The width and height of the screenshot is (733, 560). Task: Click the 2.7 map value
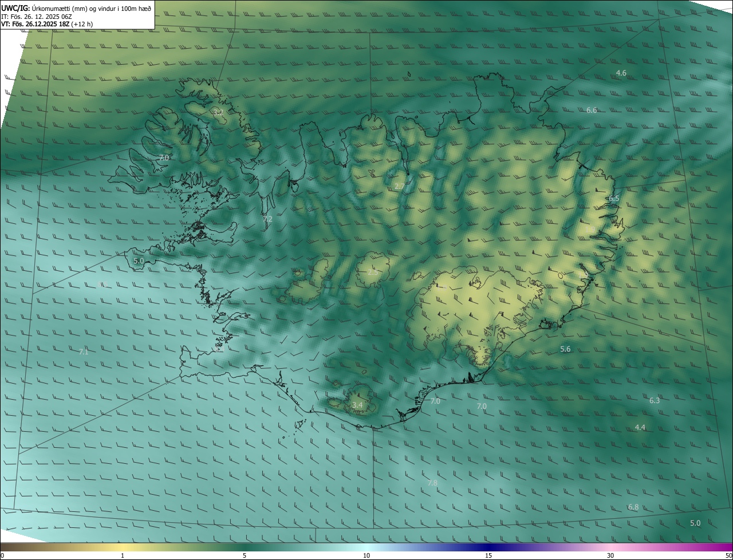click(x=400, y=186)
